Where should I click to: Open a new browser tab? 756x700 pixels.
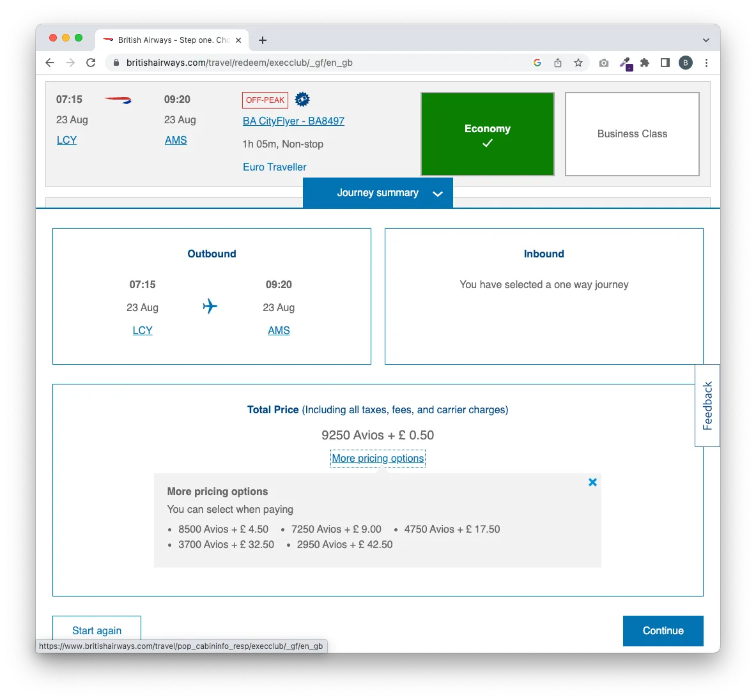pyautogui.click(x=262, y=40)
